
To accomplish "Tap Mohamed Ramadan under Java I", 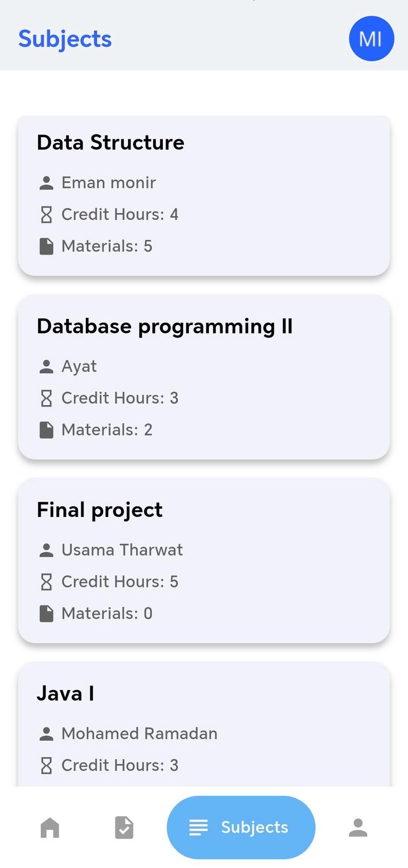I will (x=139, y=733).
